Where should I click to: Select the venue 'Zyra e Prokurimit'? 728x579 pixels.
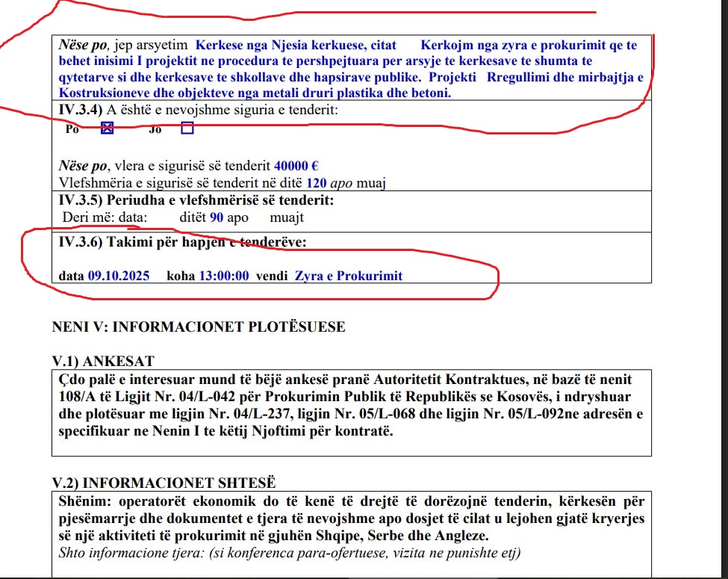coord(348,276)
